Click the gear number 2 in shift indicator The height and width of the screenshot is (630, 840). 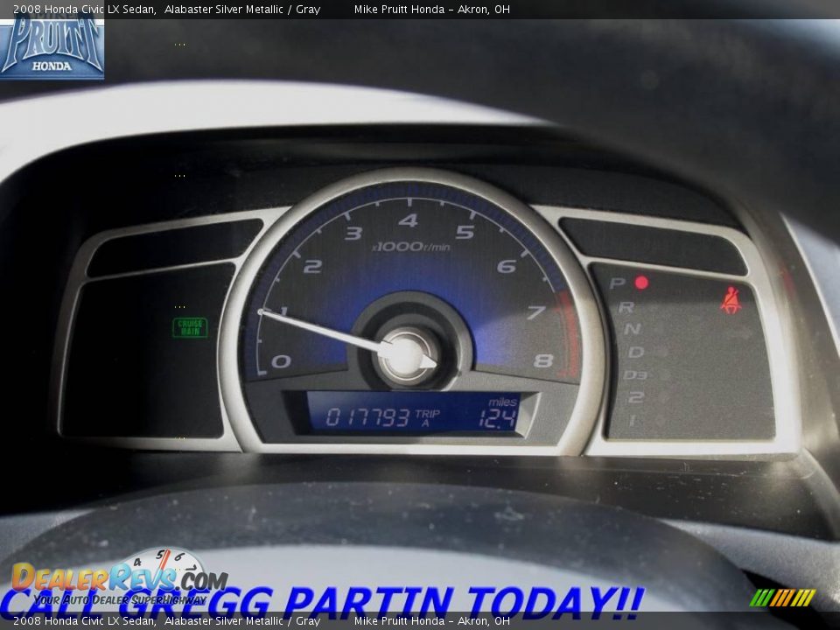pos(636,397)
